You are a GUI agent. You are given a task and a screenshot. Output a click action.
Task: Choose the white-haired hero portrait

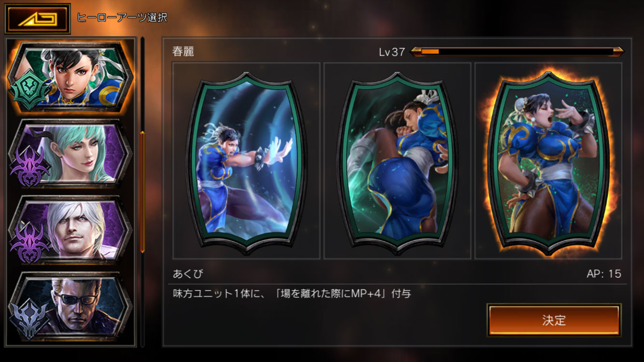70,229
